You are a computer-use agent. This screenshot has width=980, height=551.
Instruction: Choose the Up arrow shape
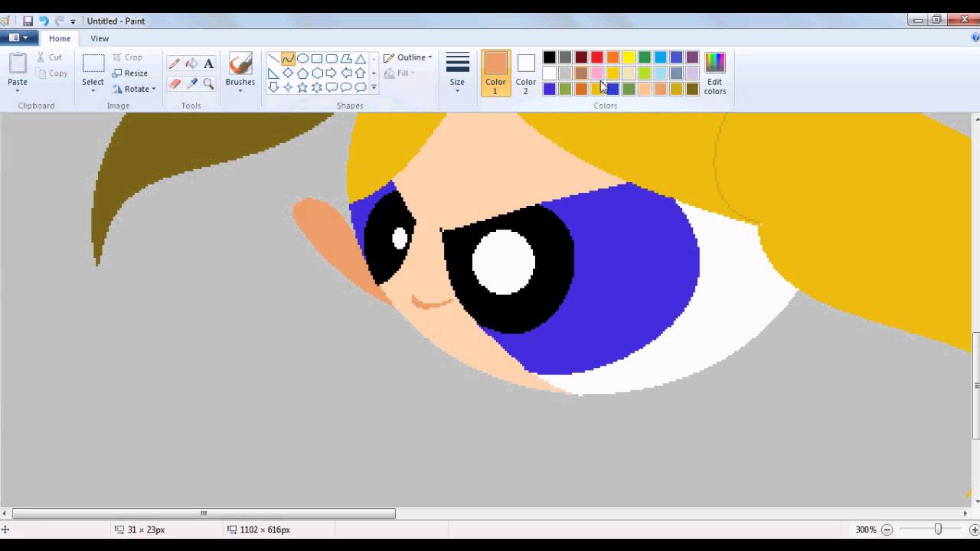tap(361, 73)
